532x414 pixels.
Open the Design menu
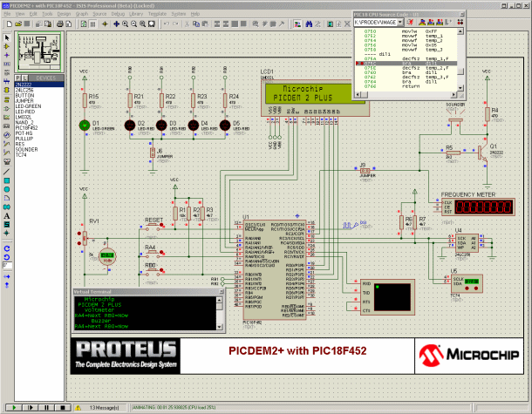coord(64,14)
